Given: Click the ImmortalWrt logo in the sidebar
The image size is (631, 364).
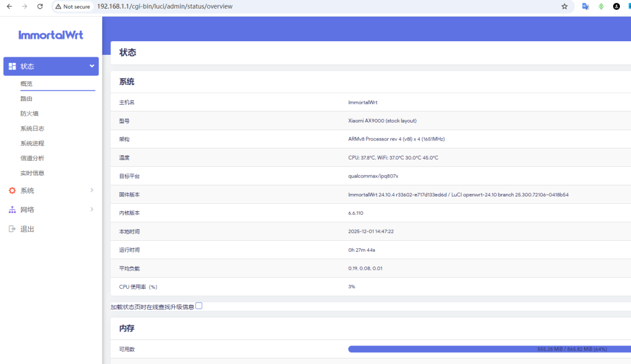Looking at the screenshot, I should point(50,35).
